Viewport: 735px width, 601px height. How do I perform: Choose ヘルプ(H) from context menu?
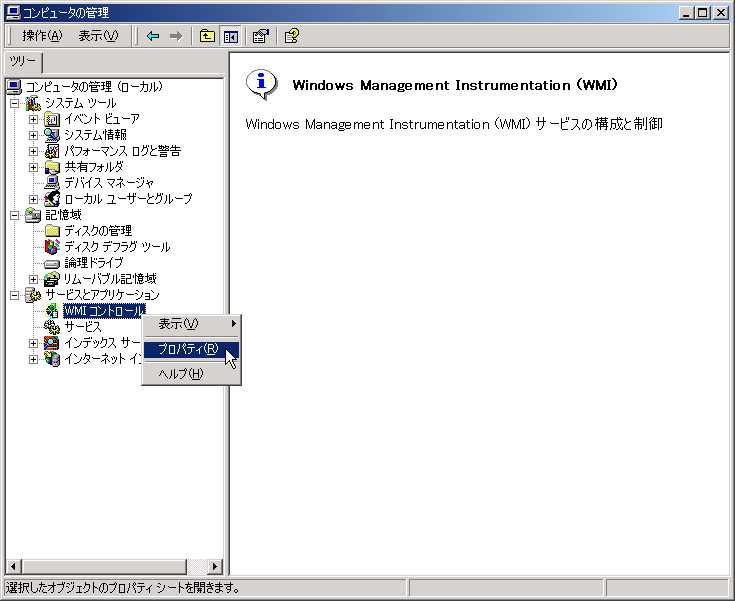pyautogui.click(x=191, y=374)
